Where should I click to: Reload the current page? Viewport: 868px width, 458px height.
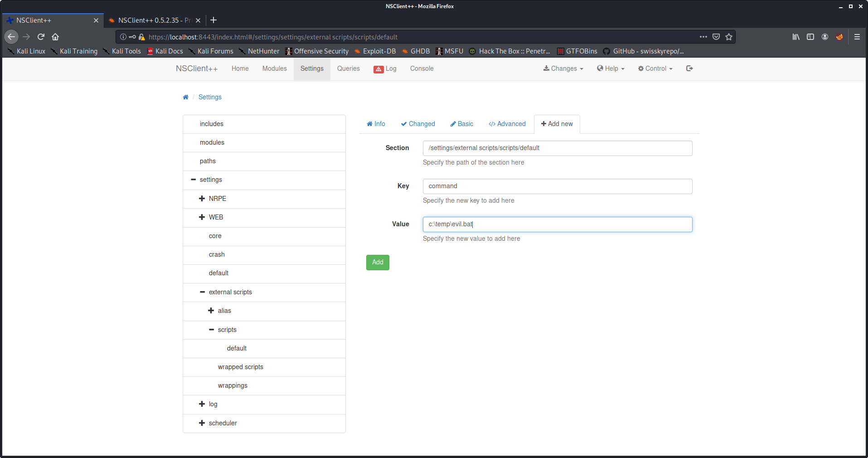(41, 37)
